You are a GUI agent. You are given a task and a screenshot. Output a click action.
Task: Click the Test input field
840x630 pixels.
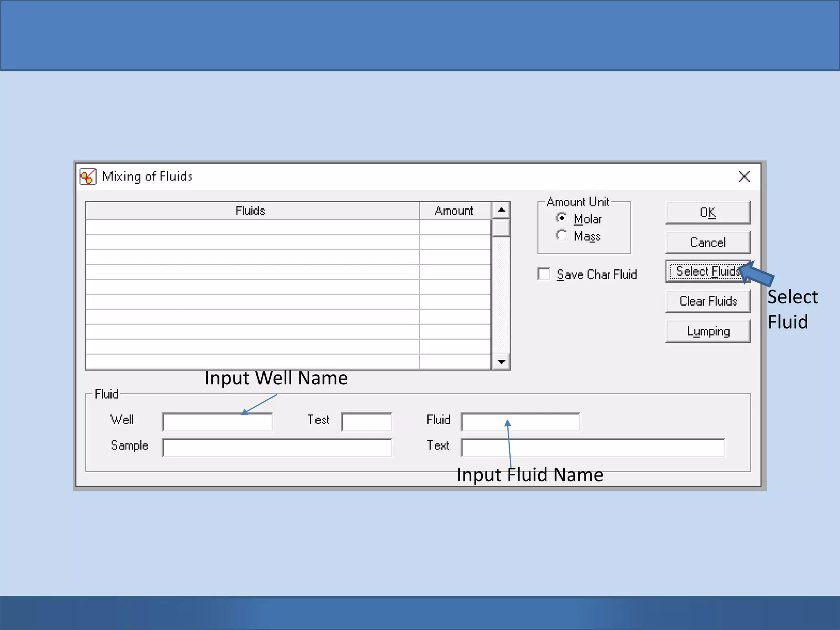pyautogui.click(x=367, y=422)
